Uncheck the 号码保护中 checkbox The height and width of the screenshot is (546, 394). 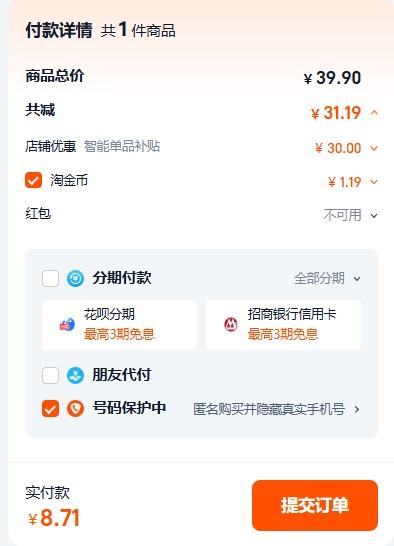(50, 408)
